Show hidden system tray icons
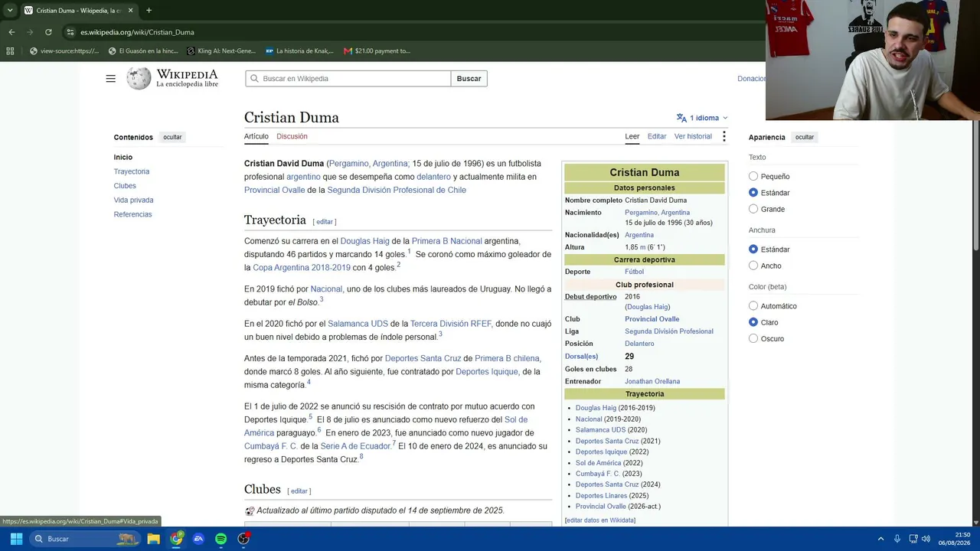The image size is (980, 551). [x=880, y=539]
